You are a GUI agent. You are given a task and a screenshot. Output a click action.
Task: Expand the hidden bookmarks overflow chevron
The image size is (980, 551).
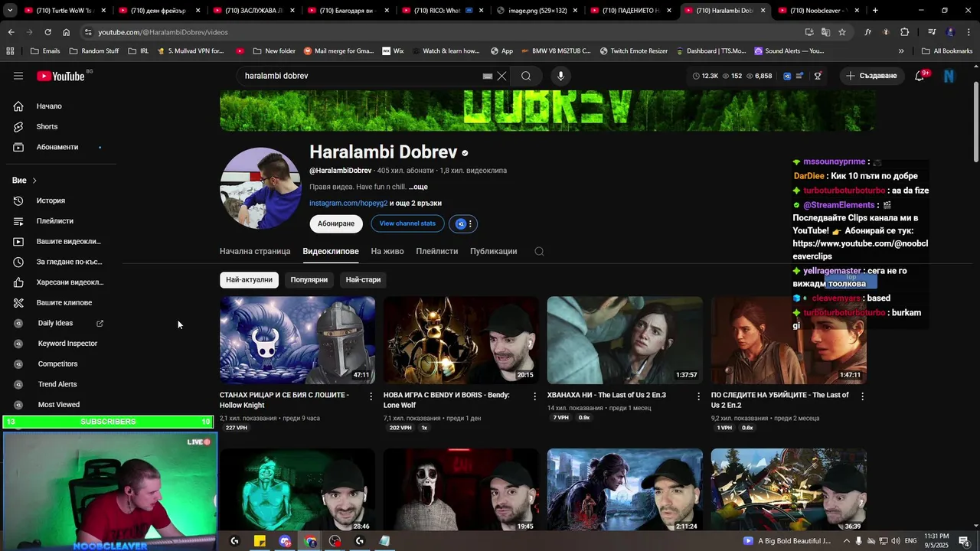(x=901, y=51)
